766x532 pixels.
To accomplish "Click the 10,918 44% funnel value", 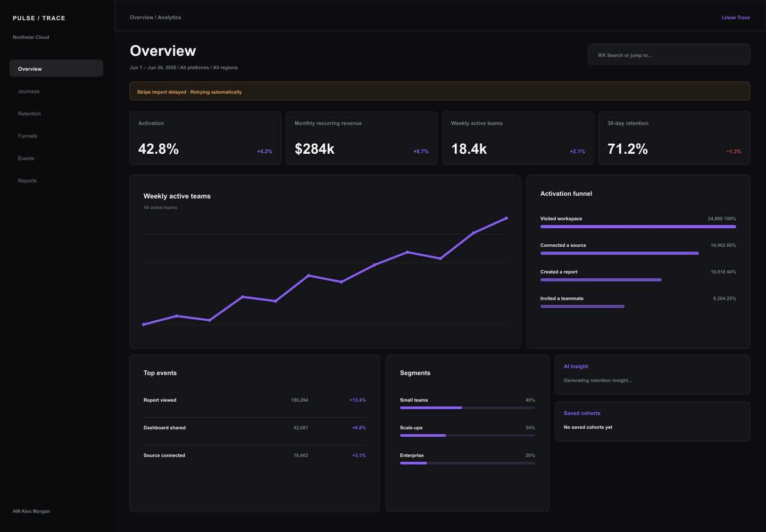I will 723,272.
